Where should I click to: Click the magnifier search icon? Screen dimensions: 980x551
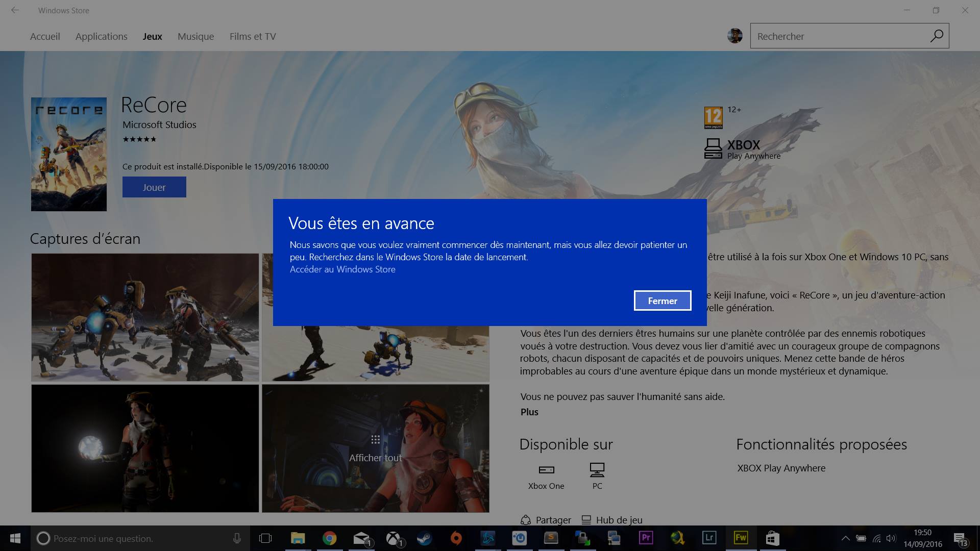937,36
